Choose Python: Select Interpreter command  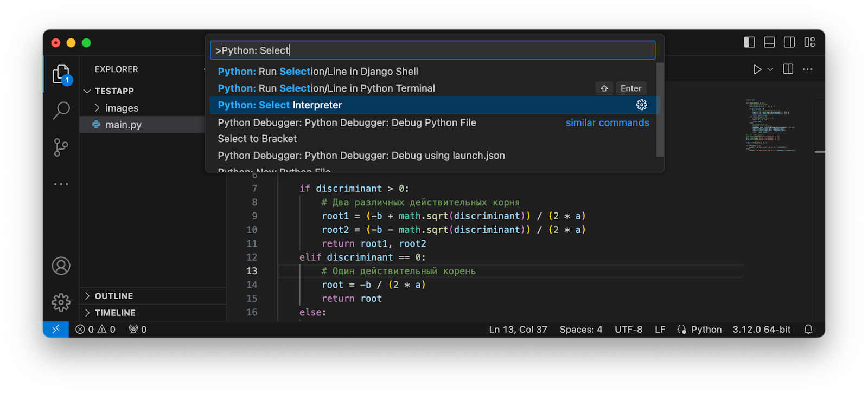point(433,105)
